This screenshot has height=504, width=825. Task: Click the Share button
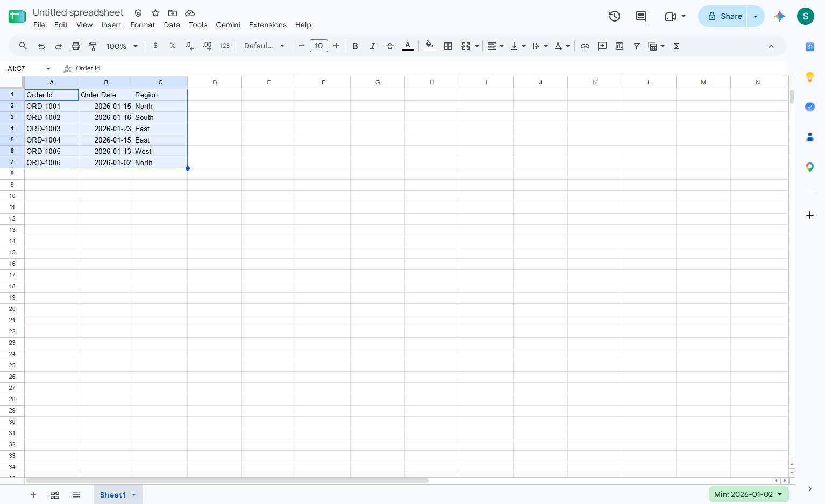[x=725, y=16]
